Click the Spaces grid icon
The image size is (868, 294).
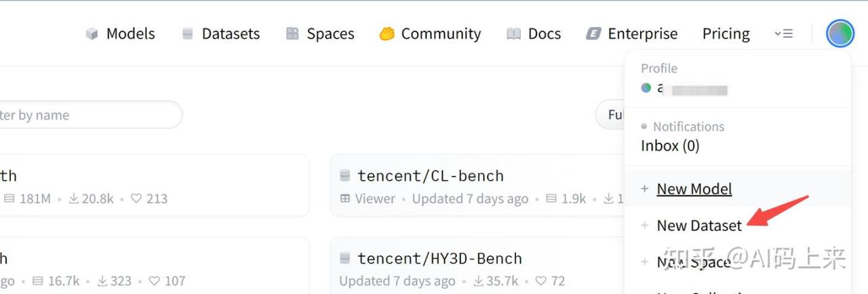pos(292,34)
